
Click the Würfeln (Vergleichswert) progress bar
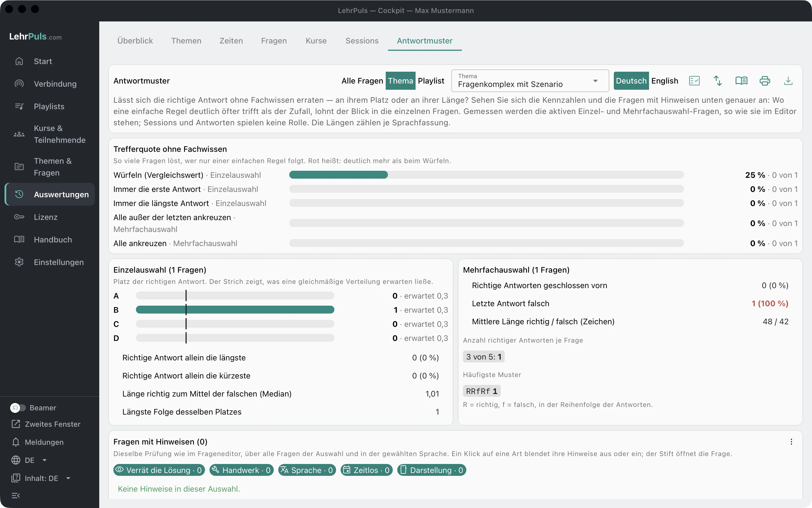pyautogui.click(x=486, y=175)
